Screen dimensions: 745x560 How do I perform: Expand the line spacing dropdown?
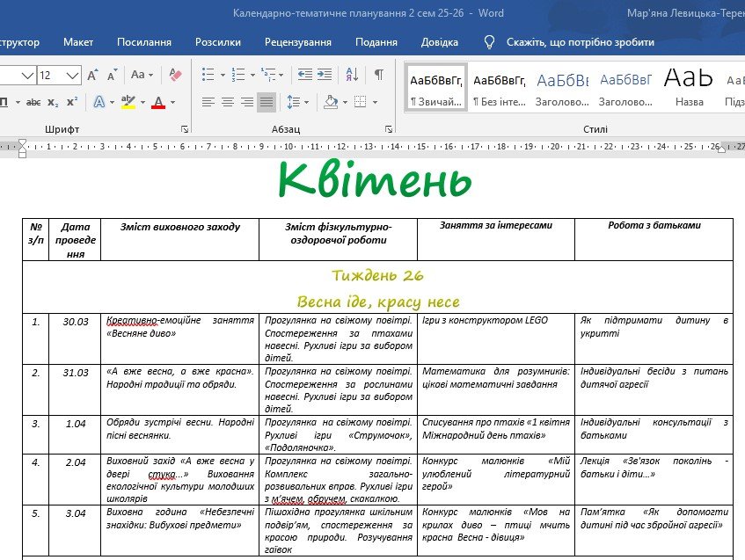point(295,102)
